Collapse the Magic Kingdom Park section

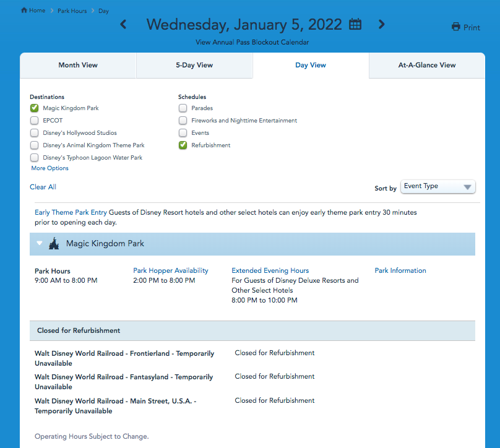point(39,243)
